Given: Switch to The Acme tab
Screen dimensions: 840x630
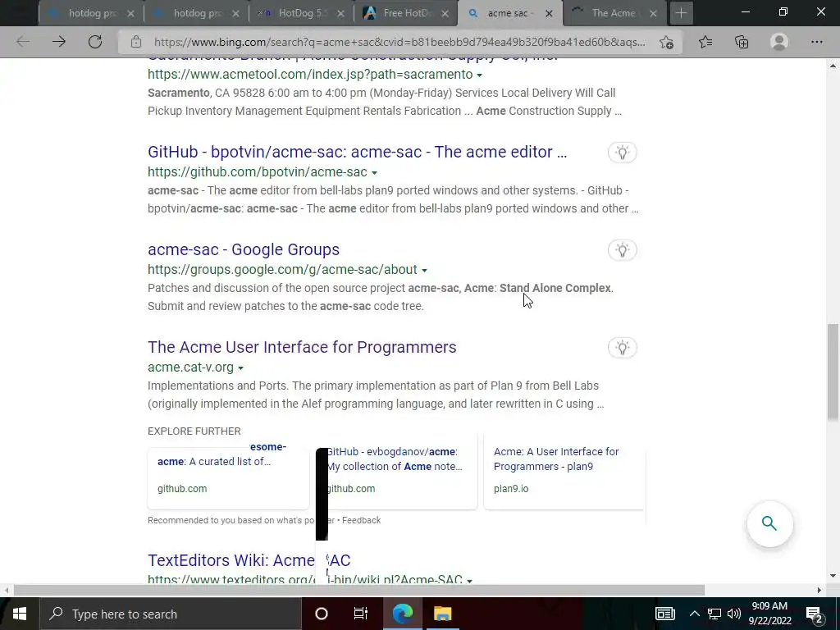Looking at the screenshot, I should tap(614, 13).
